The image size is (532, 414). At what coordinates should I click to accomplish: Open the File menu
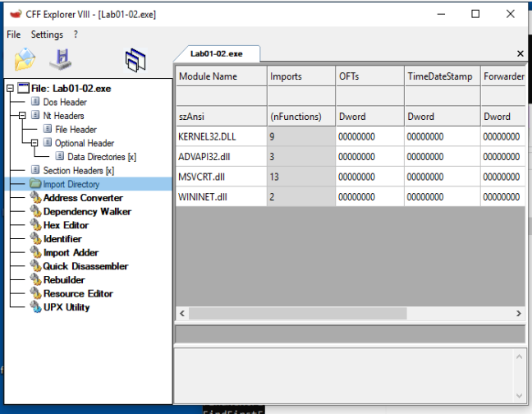click(x=14, y=34)
